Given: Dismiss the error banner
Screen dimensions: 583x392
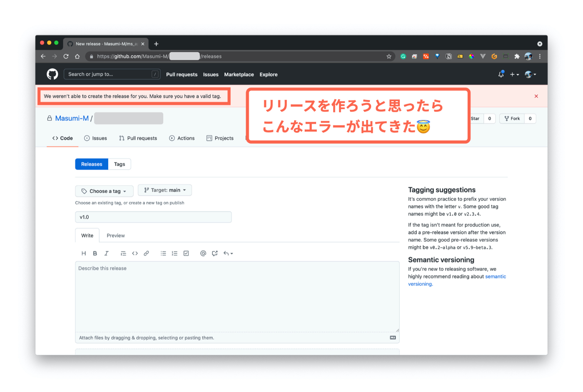Looking at the screenshot, I should [536, 96].
